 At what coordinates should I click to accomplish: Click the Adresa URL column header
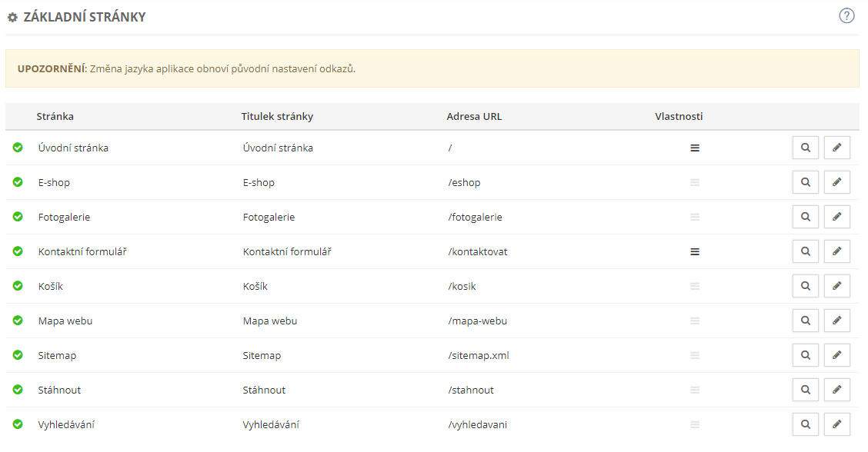click(x=474, y=117)
